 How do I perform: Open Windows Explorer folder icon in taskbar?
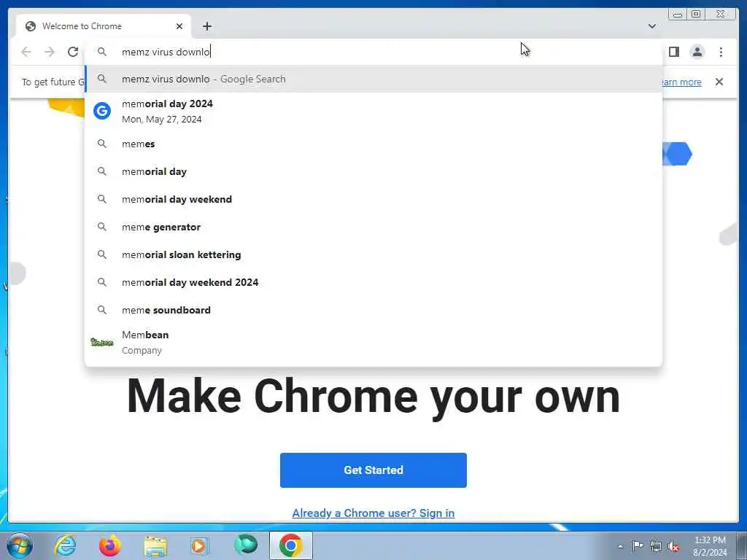155,545
